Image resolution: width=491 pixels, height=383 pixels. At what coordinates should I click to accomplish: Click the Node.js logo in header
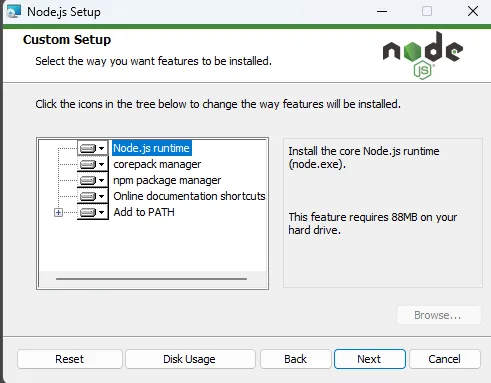click(423, 55)
